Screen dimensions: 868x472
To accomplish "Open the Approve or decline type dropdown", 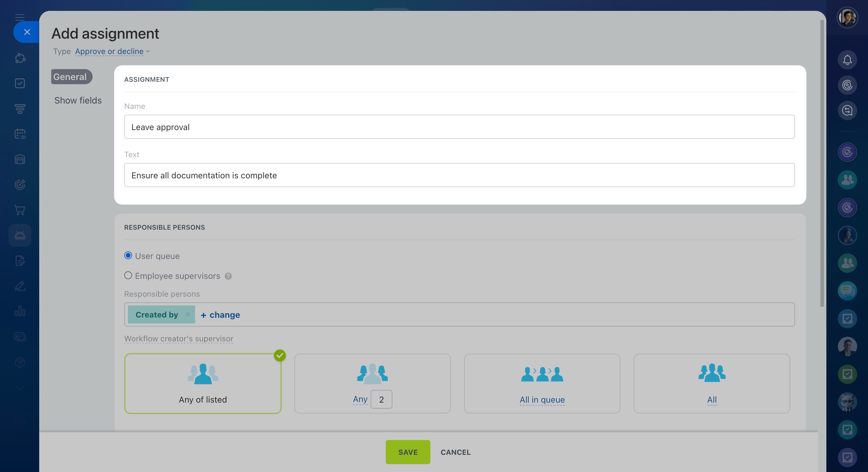I will pos(112,51).
